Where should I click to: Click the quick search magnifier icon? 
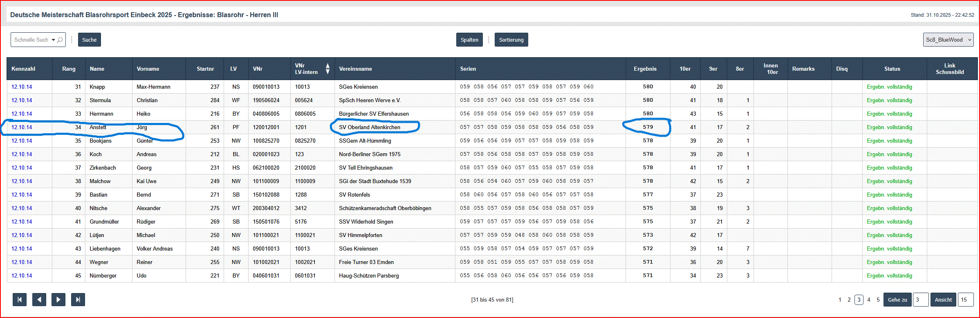click(x=60, y=40)
